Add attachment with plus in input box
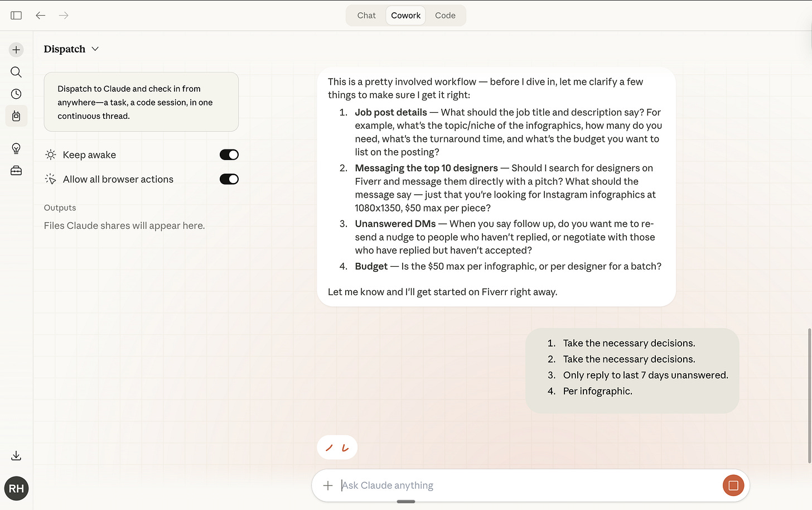 point(328,485)
